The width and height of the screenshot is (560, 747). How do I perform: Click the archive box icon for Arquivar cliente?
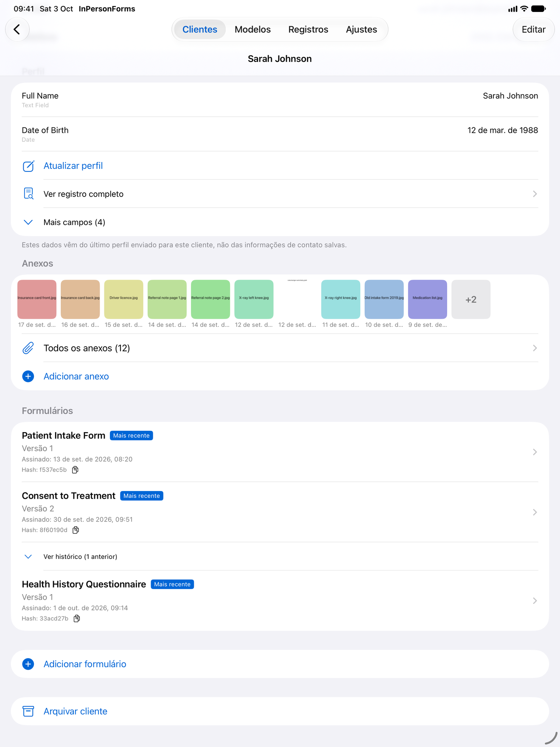tap(28, 711)
